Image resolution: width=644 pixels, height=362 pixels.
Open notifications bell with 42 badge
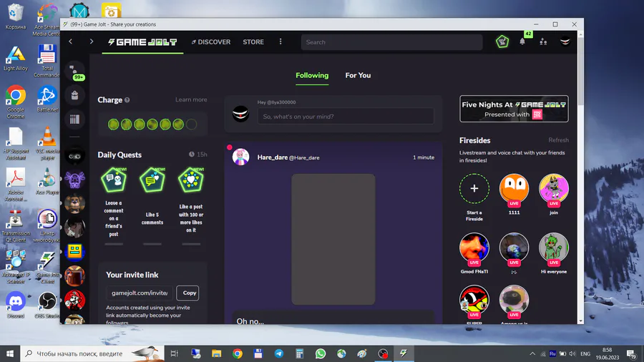(522, 41)
